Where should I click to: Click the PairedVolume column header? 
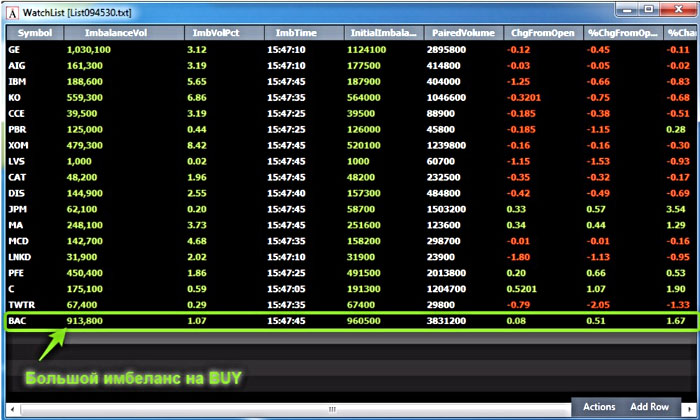tap(463, 33)
